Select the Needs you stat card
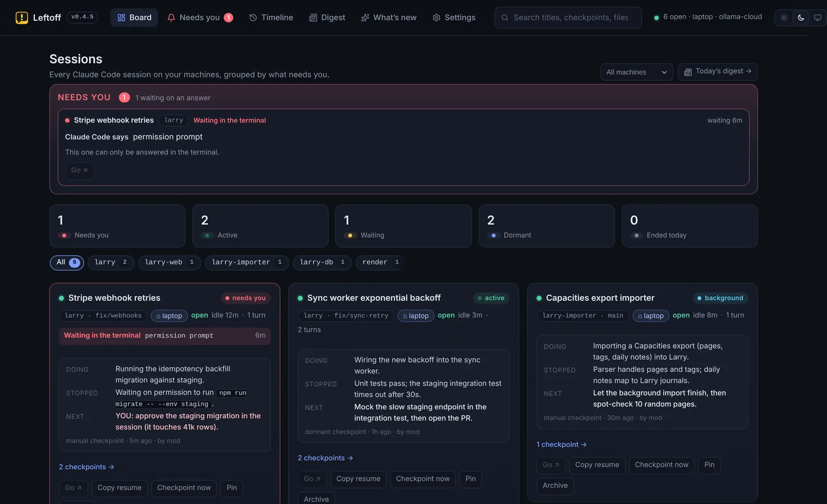 click(117, 226)
